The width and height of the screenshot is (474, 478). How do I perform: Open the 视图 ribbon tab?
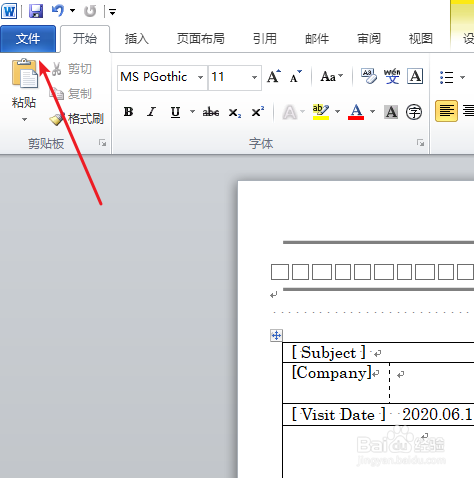point(421,39)
